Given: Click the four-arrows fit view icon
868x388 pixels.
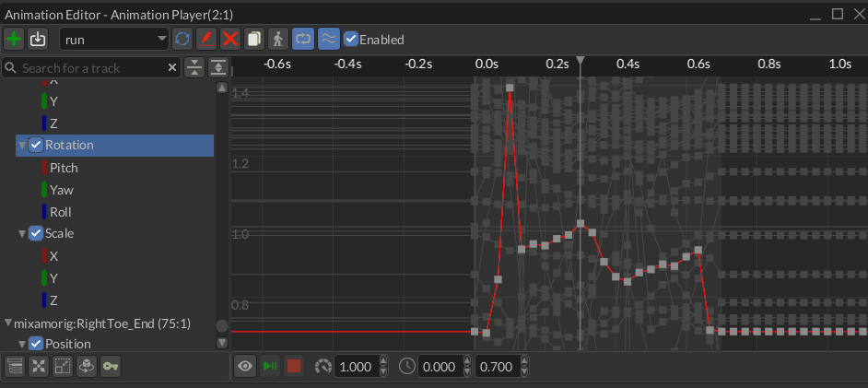Looking at the screenshot, I should click(38, 367).
